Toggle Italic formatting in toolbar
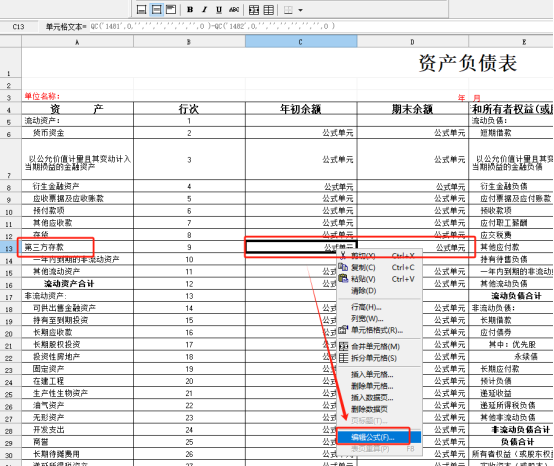 pyautogui.click(x=205, y=10)
